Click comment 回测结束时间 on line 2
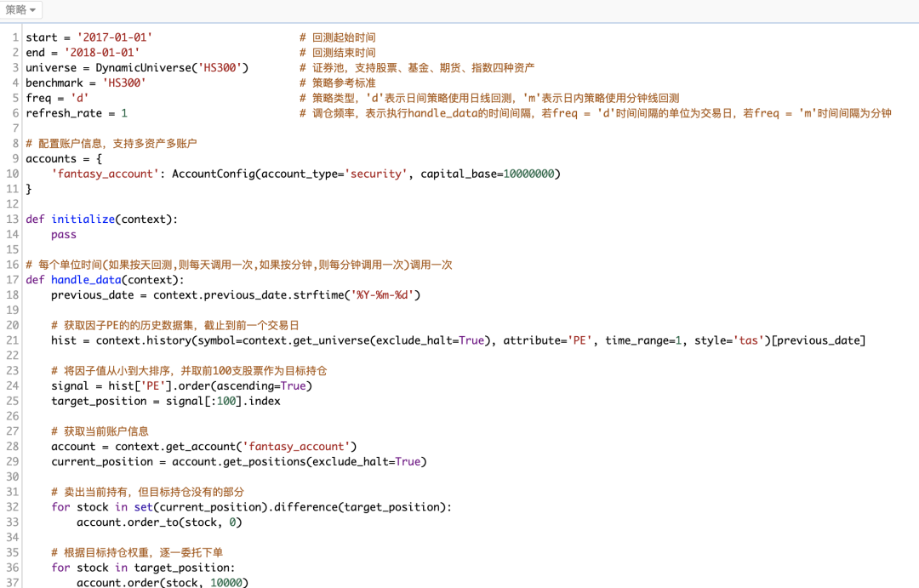Screen dimensions: 919x588 (x=344, y=53)
